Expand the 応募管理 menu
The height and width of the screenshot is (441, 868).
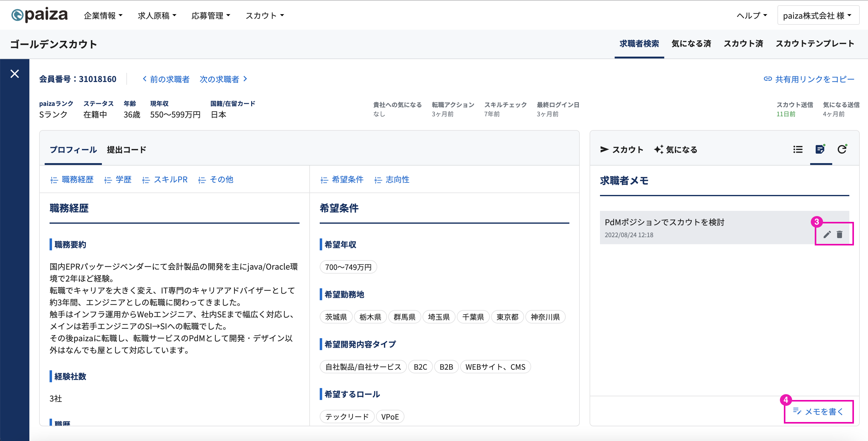tap(211, 16)
